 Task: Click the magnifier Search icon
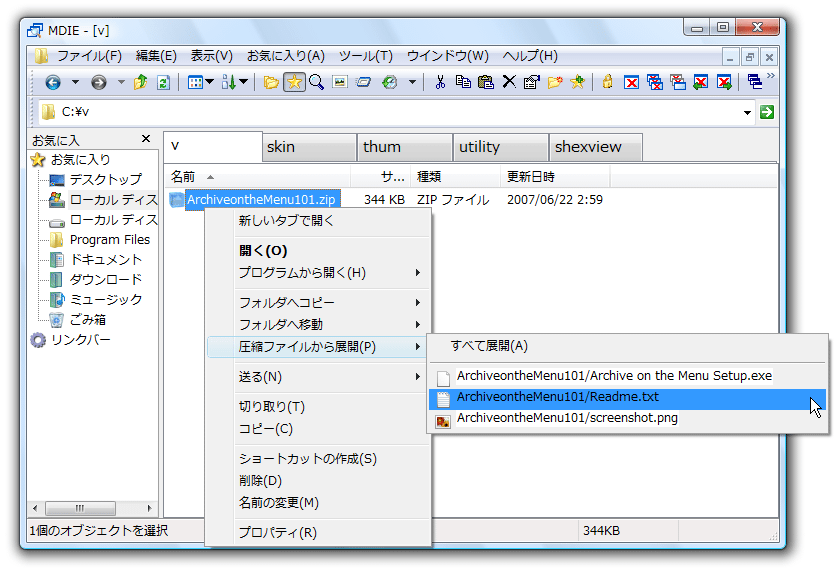coord(316,82)
